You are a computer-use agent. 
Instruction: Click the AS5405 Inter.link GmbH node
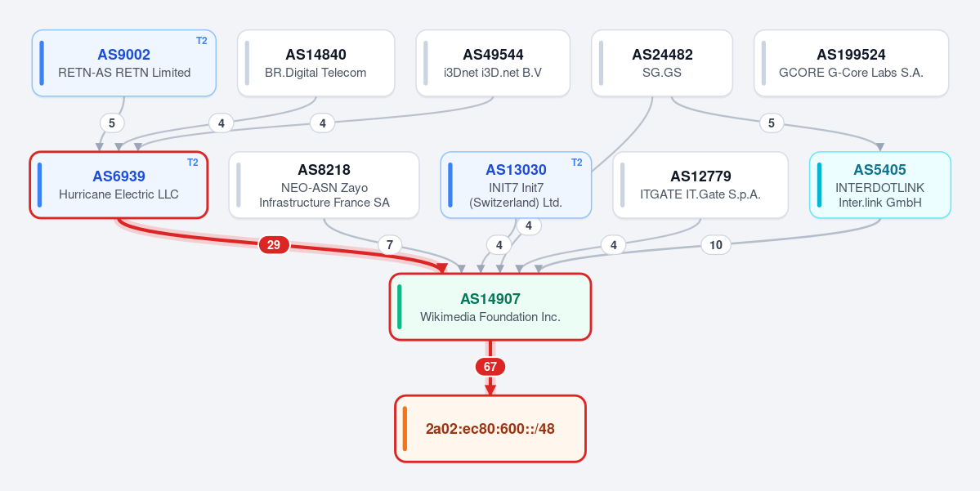pyautogui.click(x=880, y=185)
